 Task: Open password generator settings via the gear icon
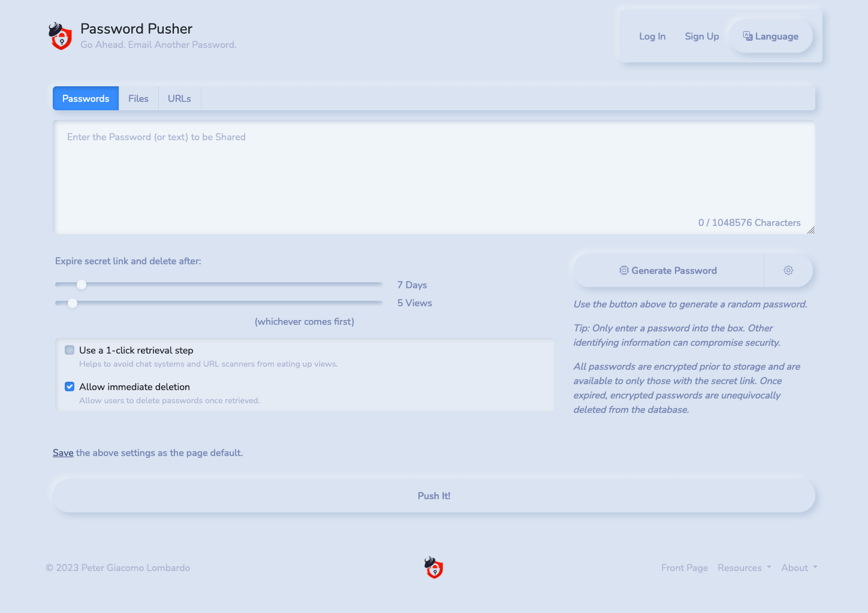(x=788, y=270)
